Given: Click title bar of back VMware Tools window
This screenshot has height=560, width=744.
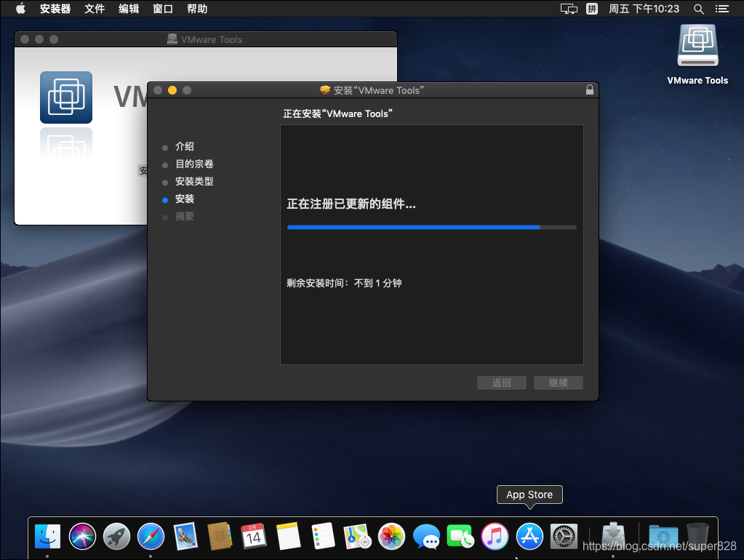Looking at the screenshot, I should (x=205, y=39).
